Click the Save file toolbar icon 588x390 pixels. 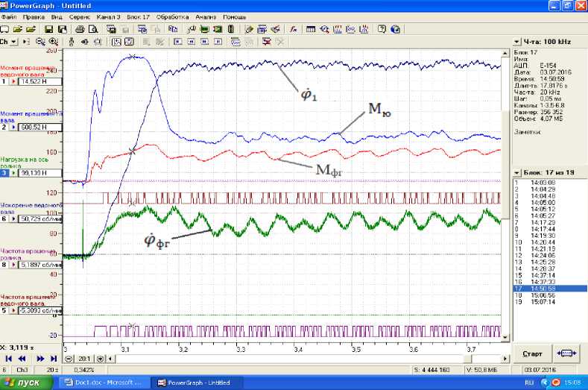pos(48,29)
